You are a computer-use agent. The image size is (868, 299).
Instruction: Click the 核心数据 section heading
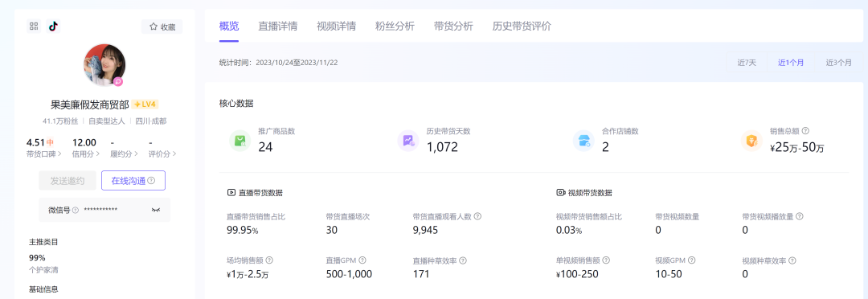coord(236,103)
